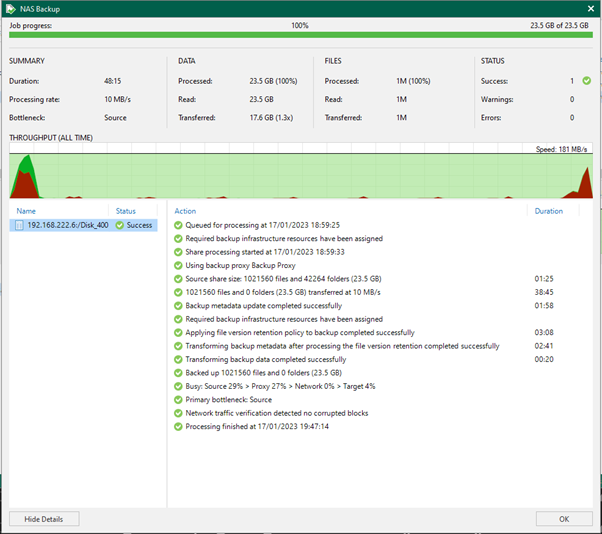Click the Warnings count 0 in Status
Viewport: 602px width, 534px height.
572,99
